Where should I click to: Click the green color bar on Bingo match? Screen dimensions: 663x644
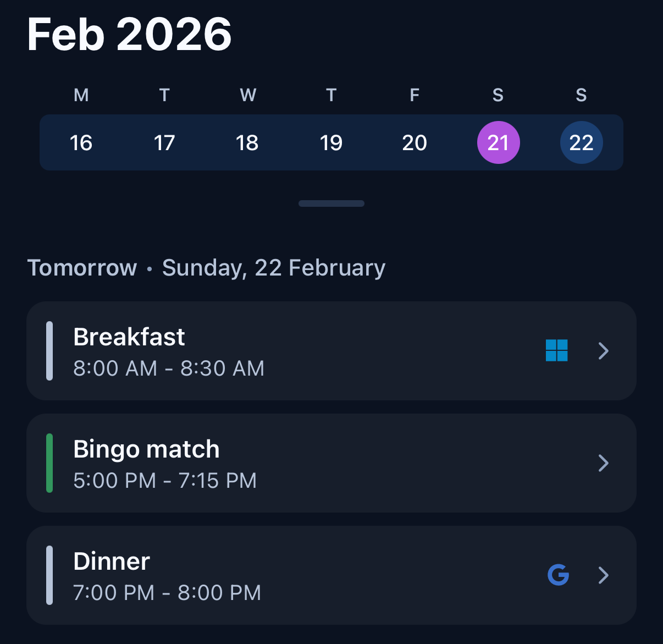pos(49,463)
